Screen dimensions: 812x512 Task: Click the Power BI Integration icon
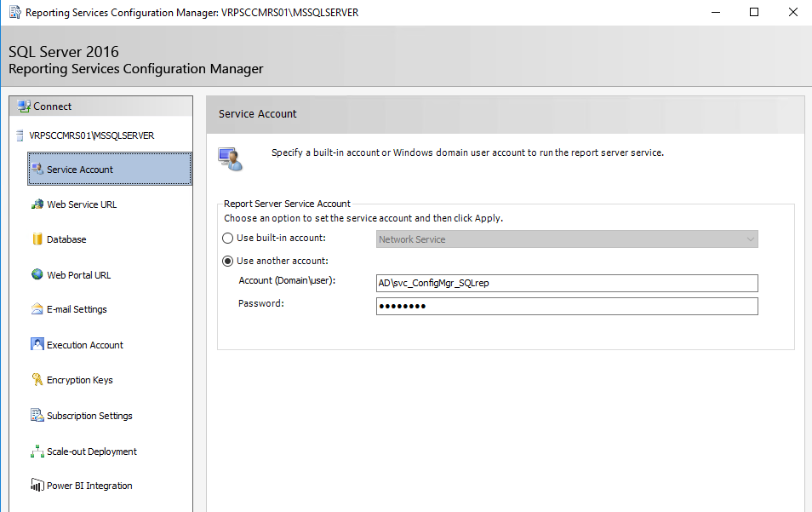[37, 485]
